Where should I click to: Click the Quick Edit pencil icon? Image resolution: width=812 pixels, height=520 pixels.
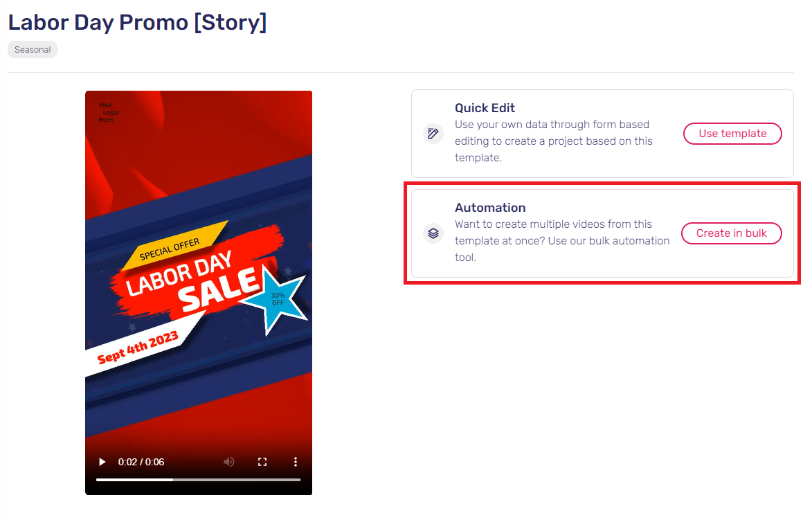click(x=433, y=134)
